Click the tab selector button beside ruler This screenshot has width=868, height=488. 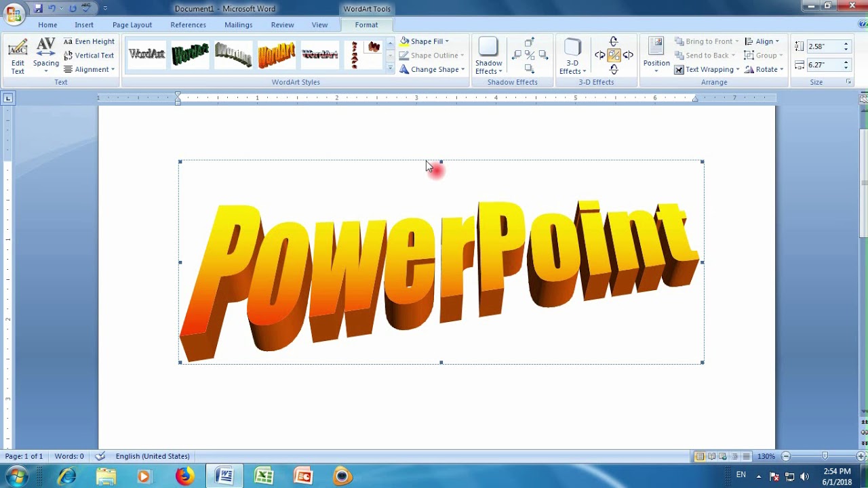click(x=7, y=98)
